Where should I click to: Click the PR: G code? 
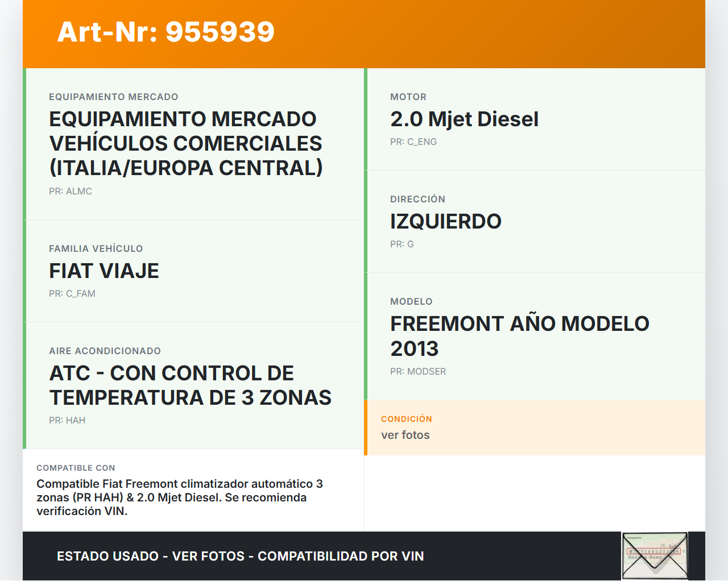pyautogui.click(x=402, y=244)
